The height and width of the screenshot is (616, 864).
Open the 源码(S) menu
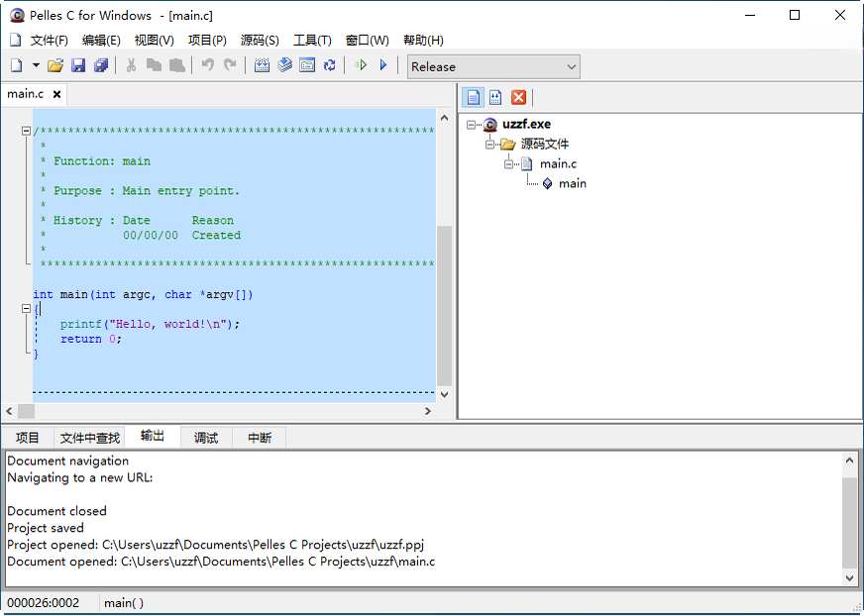pyautogui.click(x=260, y=41)
